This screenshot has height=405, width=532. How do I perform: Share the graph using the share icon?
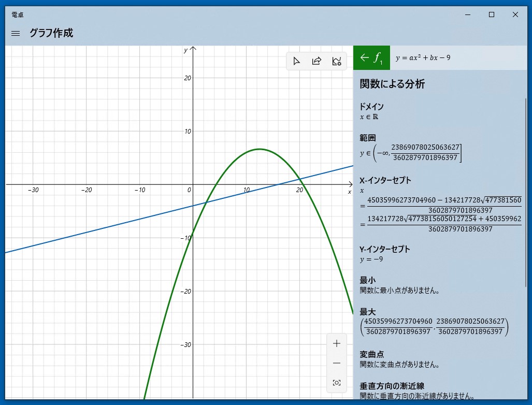pyautogui.click(x=317, y=61)
